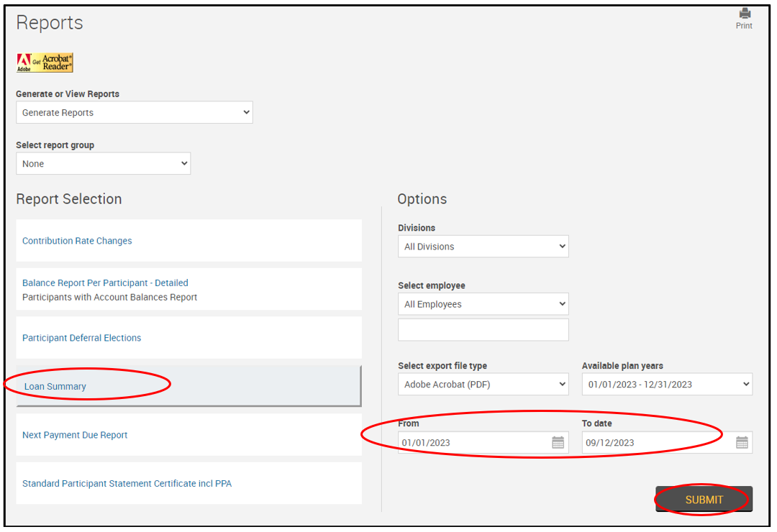Open the To date calendar picker icon
The height and width of the screenshot is (532, 777).
point(742,443)
